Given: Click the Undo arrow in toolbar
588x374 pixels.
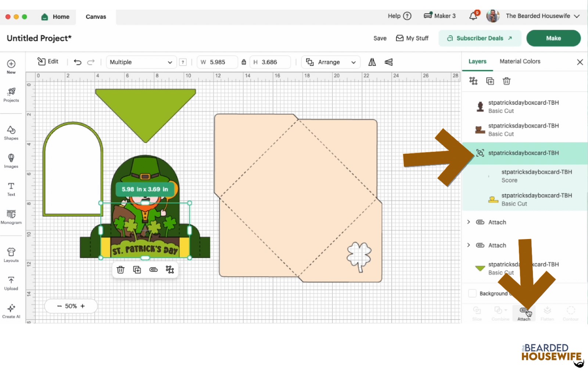Looking at the screenshot, I should [x=78, y=62].
